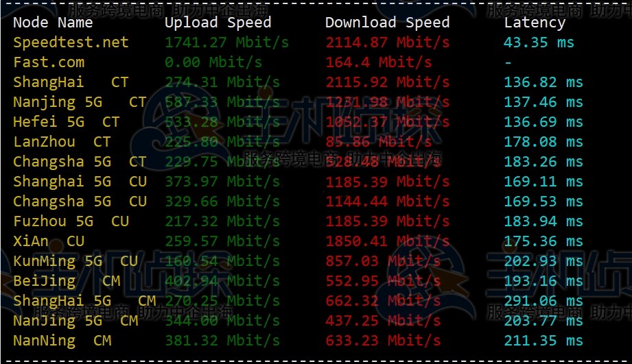
Task: Click the Latency column header
Action: tap(535, 23)
